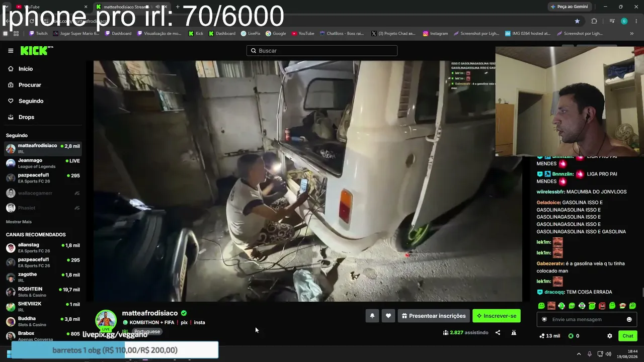This screenshot has height=362, width=644.
Task: Click username Gabezeratv in chat
Action: [x=550, y=263]
